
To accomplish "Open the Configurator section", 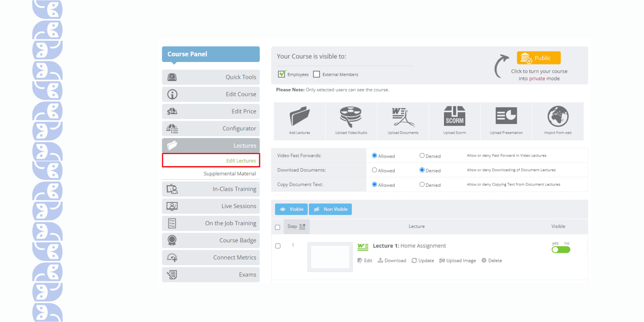I will [x=211, y=128].
